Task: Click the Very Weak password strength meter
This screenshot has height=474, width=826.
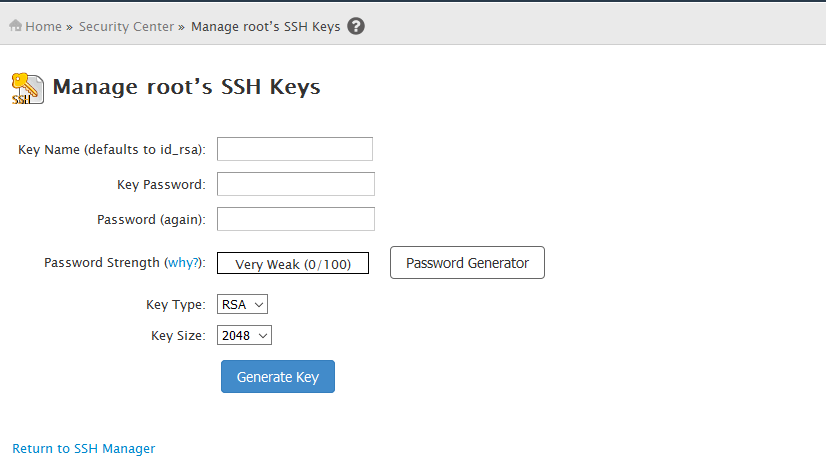Action: [293, 264]
